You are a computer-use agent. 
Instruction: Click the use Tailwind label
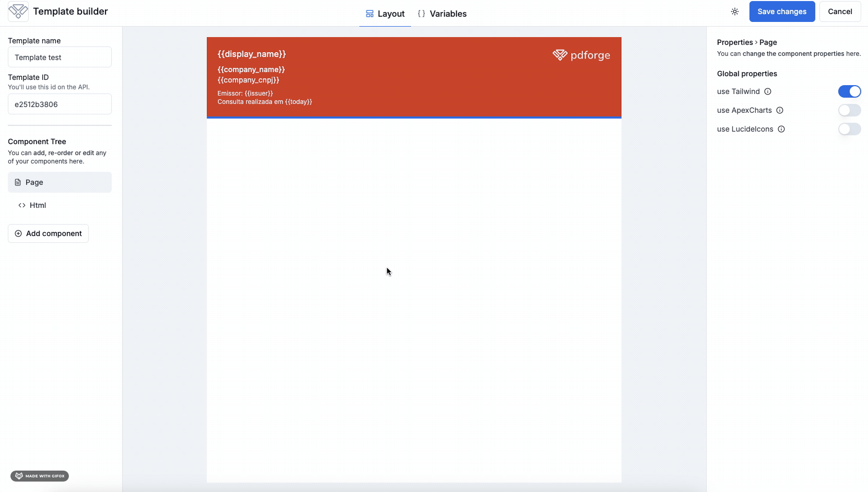point(739,91)
